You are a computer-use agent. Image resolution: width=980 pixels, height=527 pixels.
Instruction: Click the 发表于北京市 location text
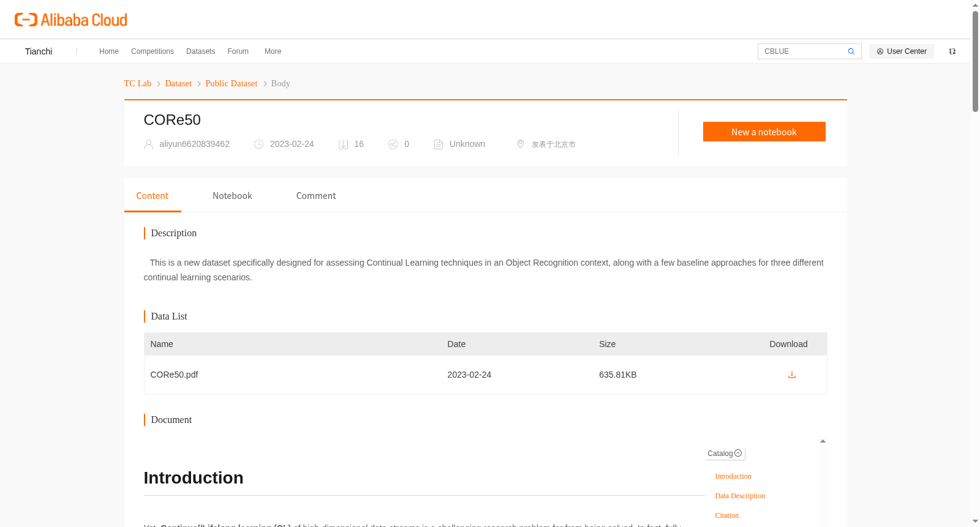[x=554, y=144]
